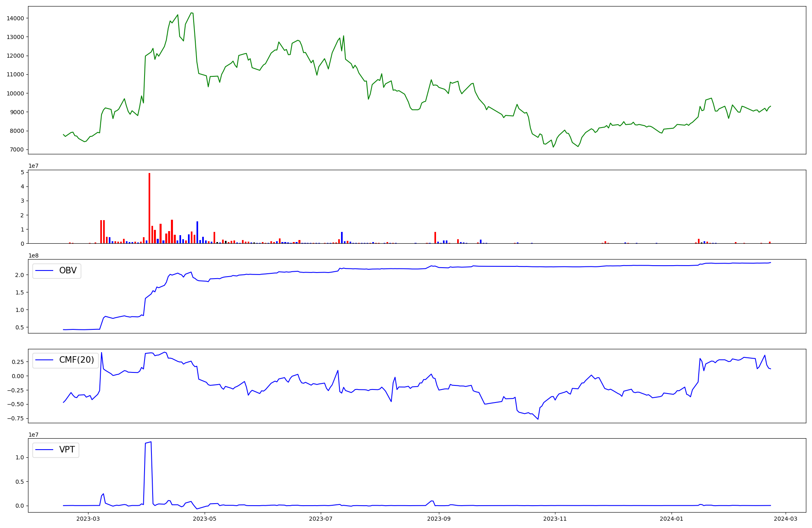Click the -0.75 label on CMF axis
The width and height of the screenshot is (812, 528).
point(15,418)
